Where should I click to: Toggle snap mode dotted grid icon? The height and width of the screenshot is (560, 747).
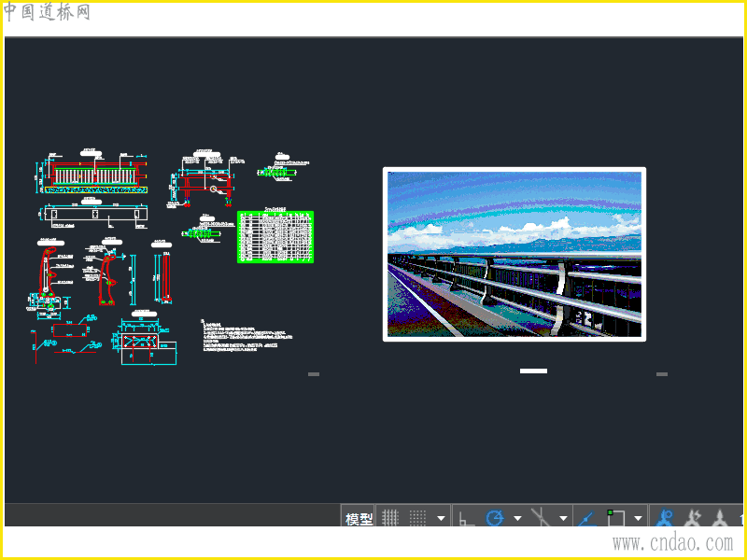click(417, 518)
